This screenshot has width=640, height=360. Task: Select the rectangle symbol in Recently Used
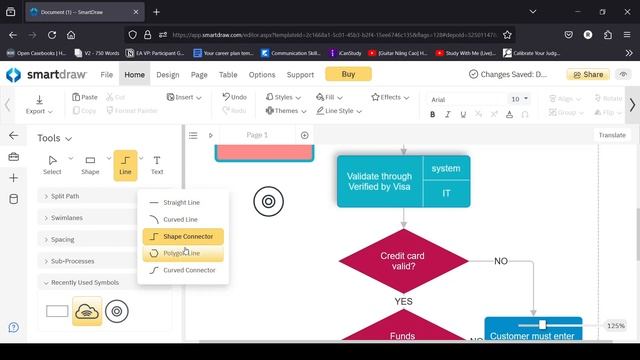click(57, 311)
